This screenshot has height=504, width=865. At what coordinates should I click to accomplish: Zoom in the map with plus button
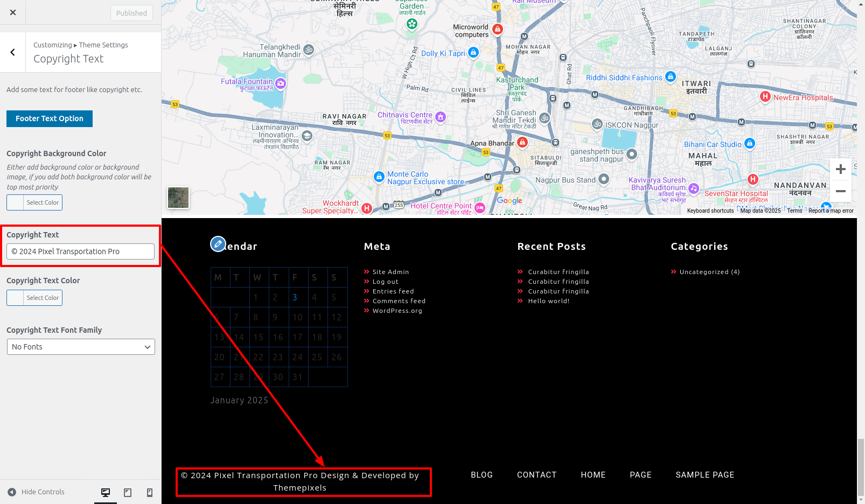(840, 170)
